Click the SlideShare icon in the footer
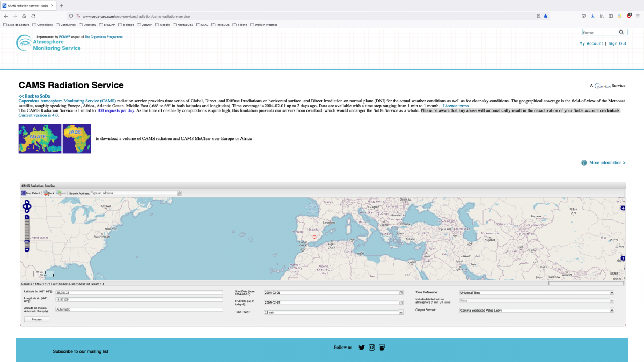The width and height of the screenshot is (644, 362). pos(382,348)
